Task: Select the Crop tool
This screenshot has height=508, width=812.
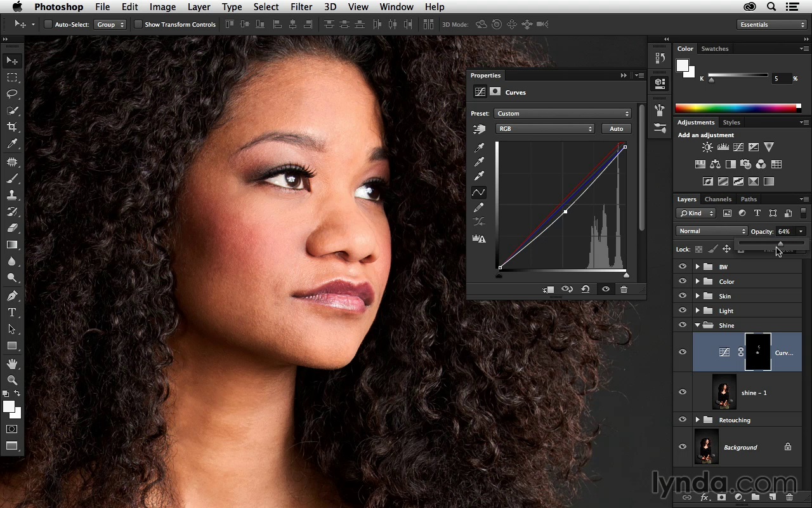Action: (x=12, y=127)
